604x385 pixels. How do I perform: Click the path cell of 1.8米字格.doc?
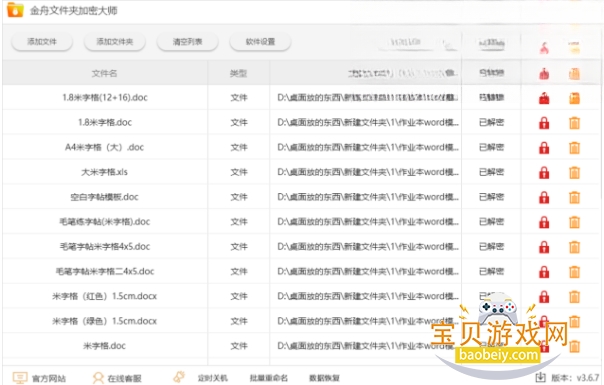[x=368, y=123]
